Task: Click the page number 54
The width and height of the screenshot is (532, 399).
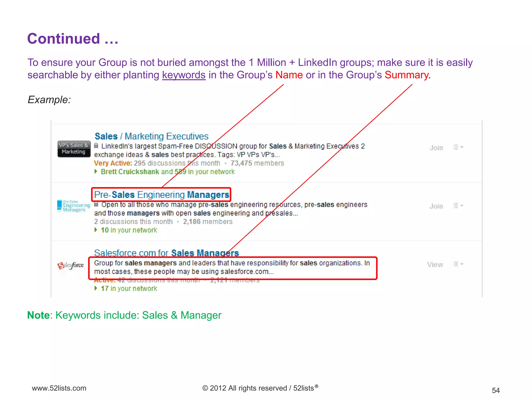Action: coord(496,390)
